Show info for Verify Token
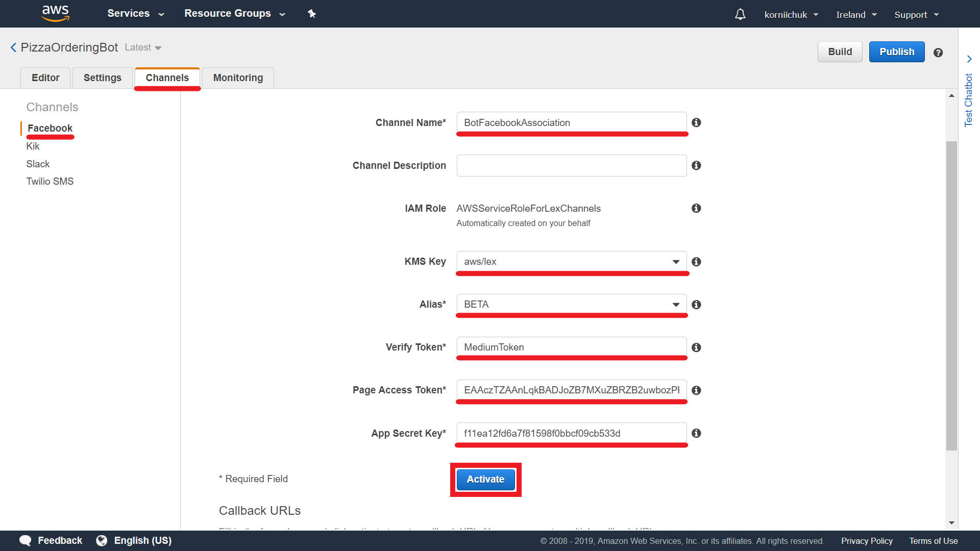Image resolution: width=980 pixels, height=551 pixels. tap(696, 347)
